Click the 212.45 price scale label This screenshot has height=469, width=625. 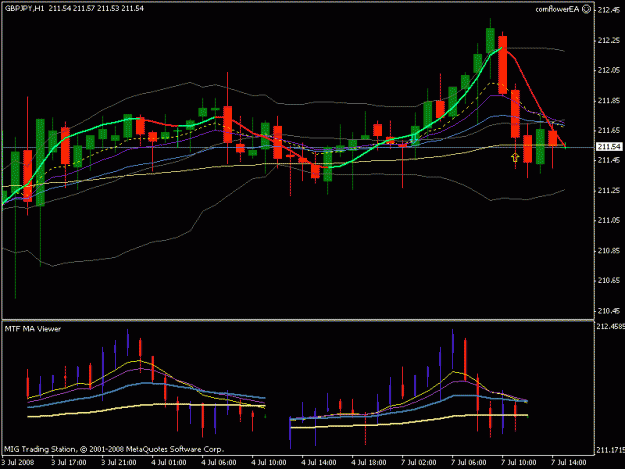[x=609, y=10]
